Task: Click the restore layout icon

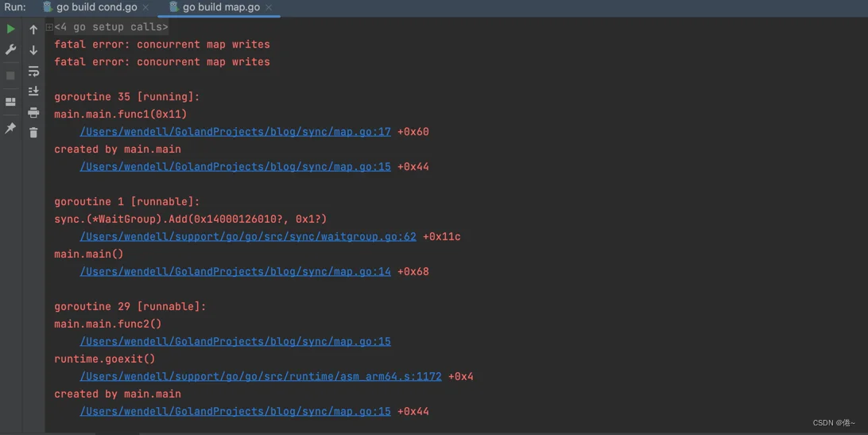Action: pyautogui.click(x=10, y=102)
